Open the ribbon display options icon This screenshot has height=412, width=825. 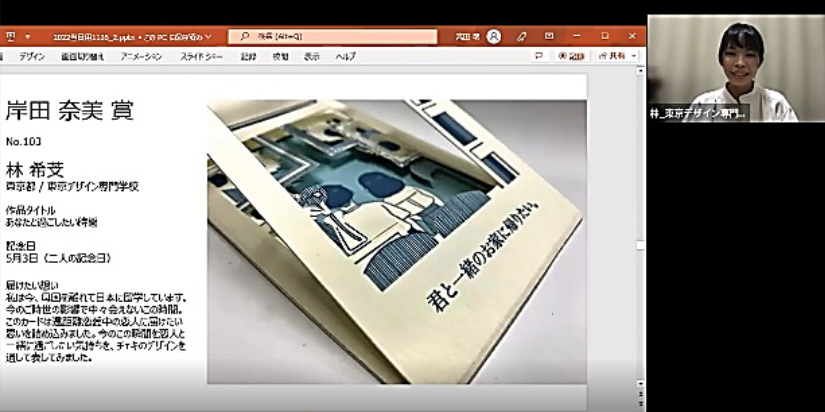[549, 36]
